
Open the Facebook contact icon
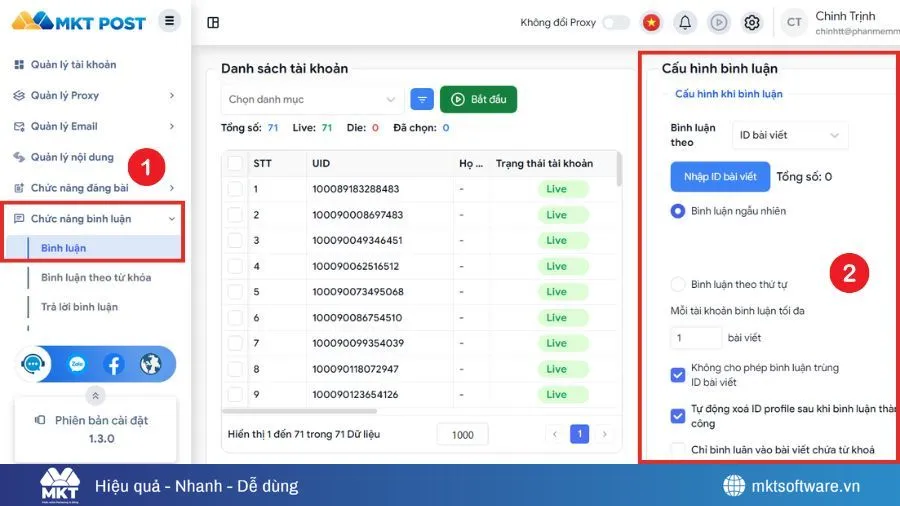tap(114, 364)
